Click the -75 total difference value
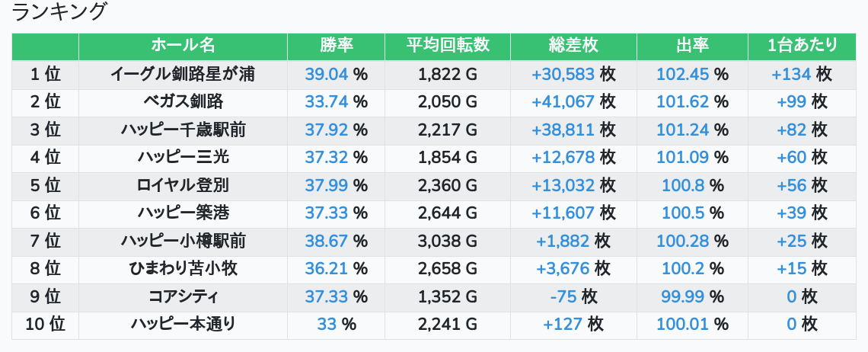The image size is (868, 352). click(x=563, y=296)
